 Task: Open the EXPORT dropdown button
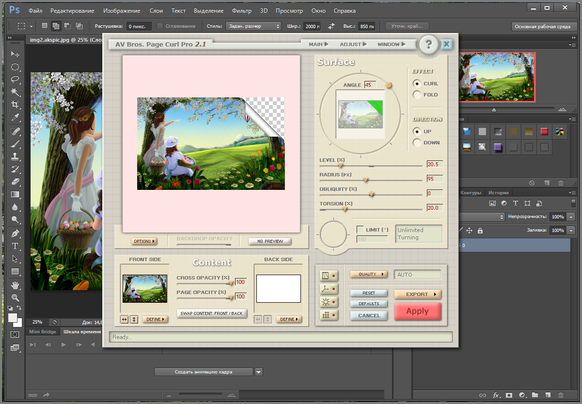(x=418, y=294)
